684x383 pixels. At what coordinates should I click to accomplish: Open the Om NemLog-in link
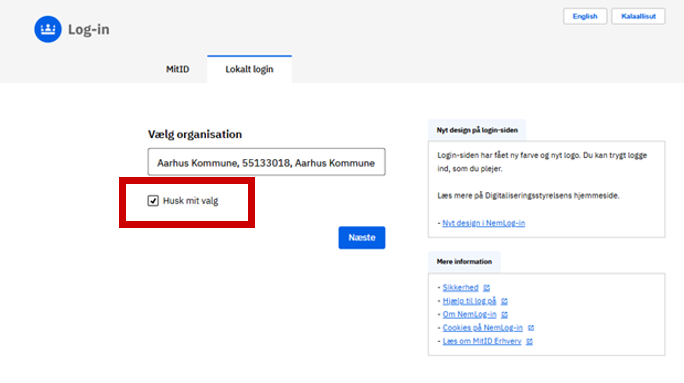point(469,314)
